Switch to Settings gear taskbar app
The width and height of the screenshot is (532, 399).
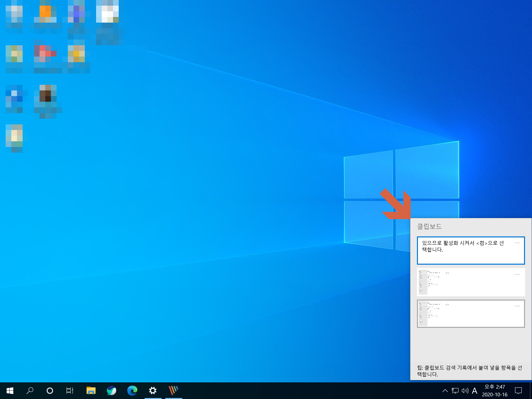pyautogui.click(x=153, y=391)
